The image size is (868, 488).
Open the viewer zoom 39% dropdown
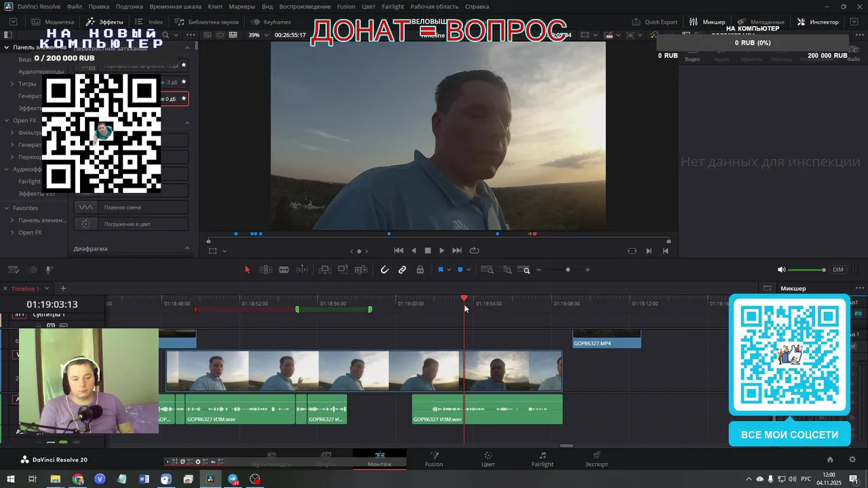[258, 35]
